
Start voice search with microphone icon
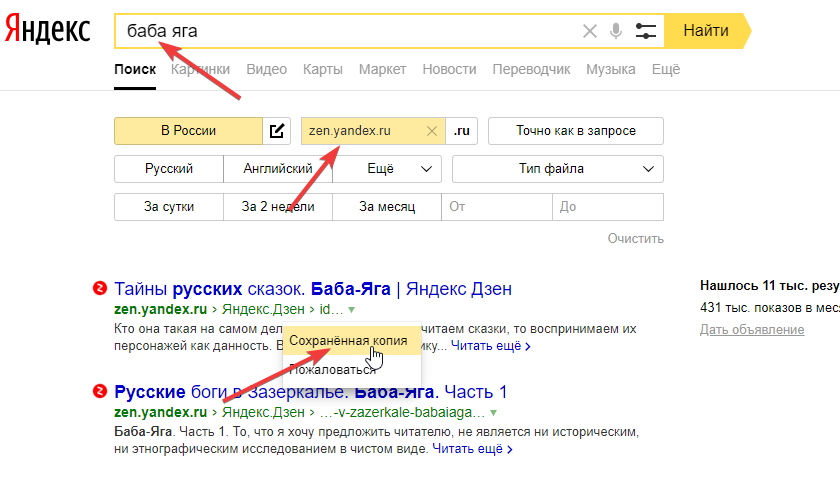tap(616, 31)
